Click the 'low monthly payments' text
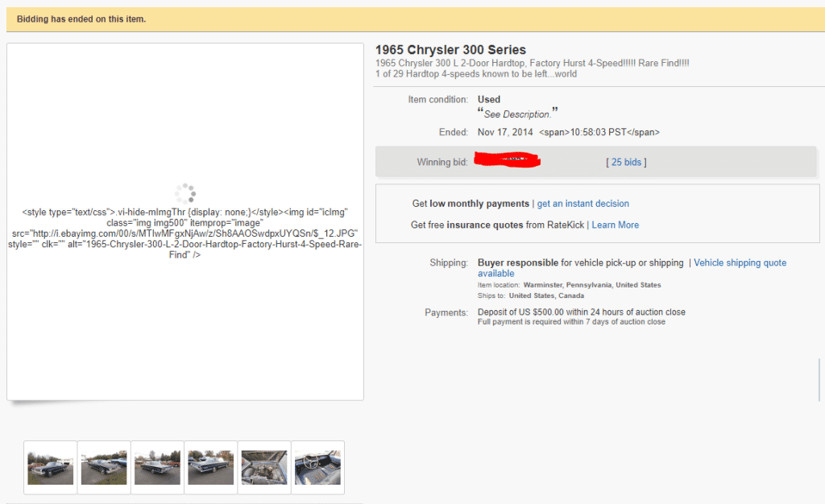 (479, 204)
